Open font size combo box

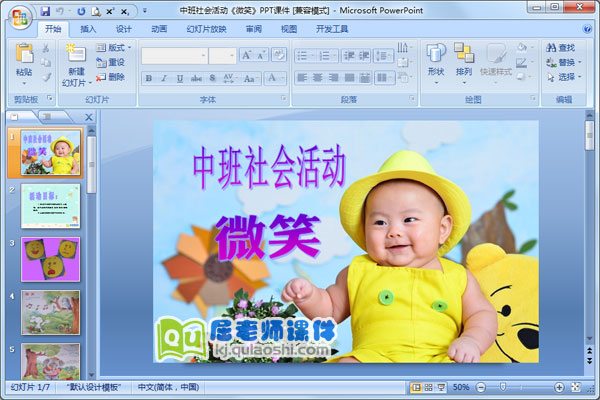pos(222,56)
